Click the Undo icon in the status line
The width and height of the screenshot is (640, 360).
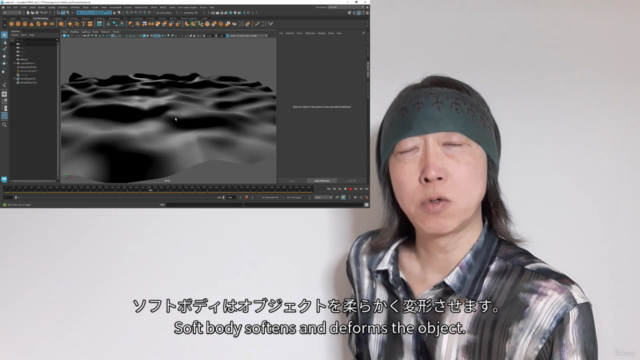[x=41, y=13]
